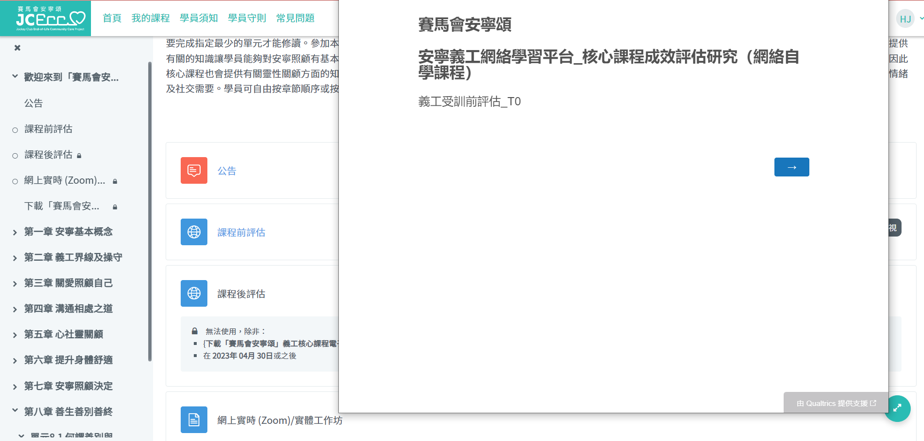The image size is (924, 441).
Task: Click the green expand fullscreen icon
Action: click(x=897, y=408)
